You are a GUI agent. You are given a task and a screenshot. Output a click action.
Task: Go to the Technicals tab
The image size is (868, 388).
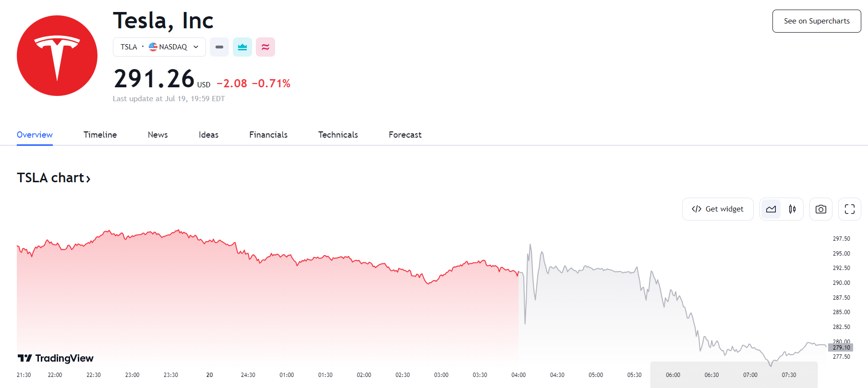pyautogui.click(x=338, y=135)
